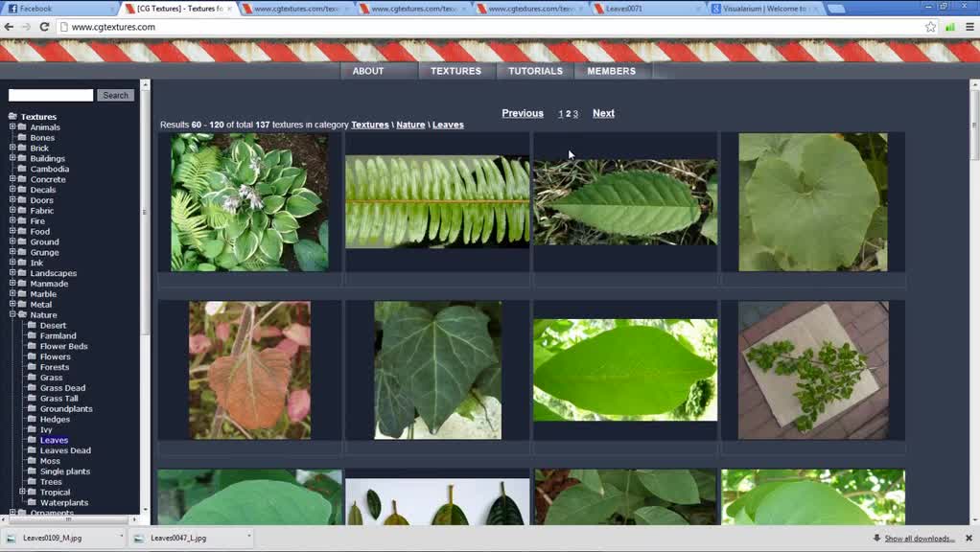This screenshot has height=552, width=980.
Task: Switch to the Facebook browser tab
Action: [59, 9]
